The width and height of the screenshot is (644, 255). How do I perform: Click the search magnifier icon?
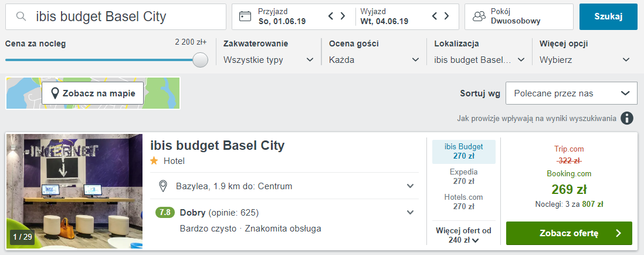coord(21,17)
